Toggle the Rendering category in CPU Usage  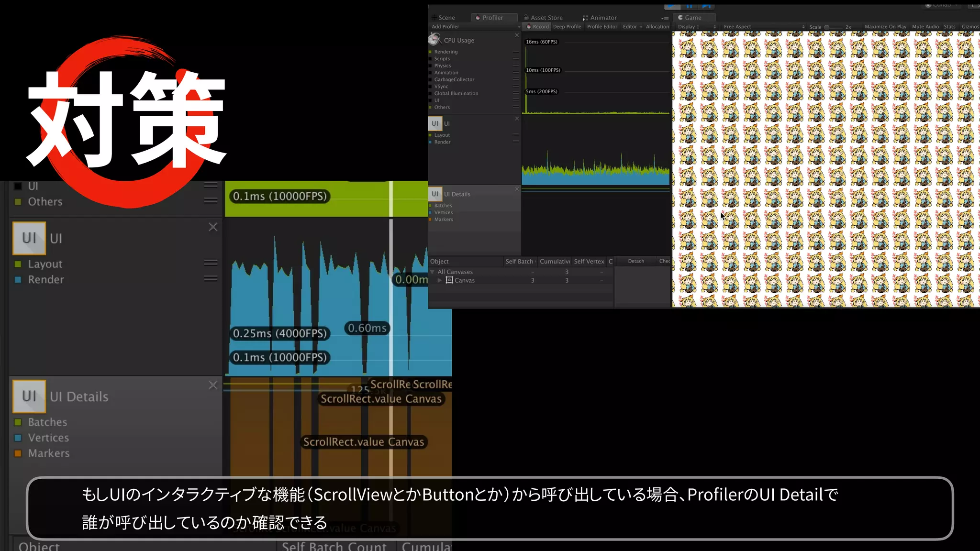(431, 52)
